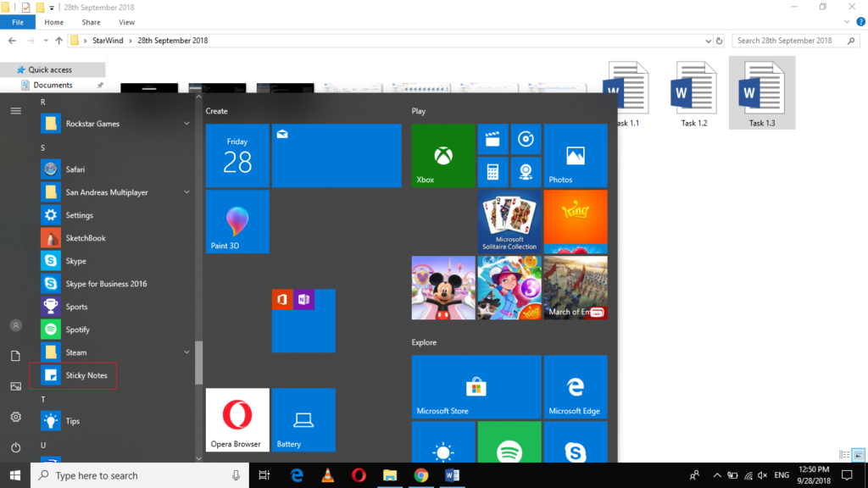Launch Microsoft Solitaire Collection
This screenshot has width=868, height=488.
509,221
